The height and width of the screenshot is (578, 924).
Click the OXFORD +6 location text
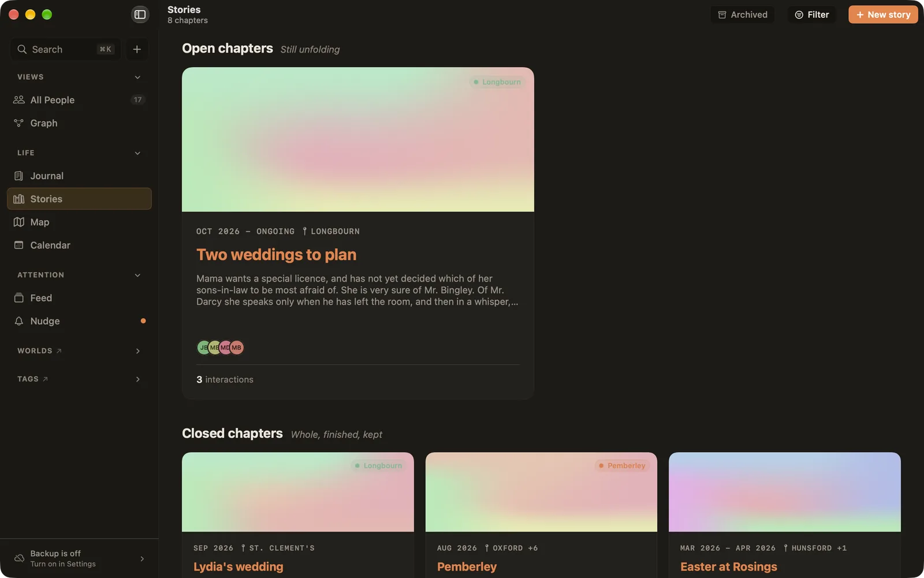coord(515,548)
